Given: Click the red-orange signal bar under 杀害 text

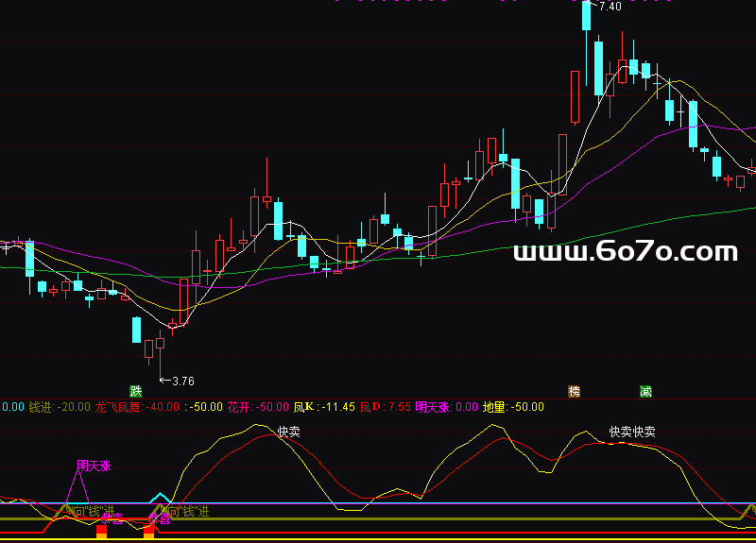Looking at the screenshot, I should pos(102,532).
